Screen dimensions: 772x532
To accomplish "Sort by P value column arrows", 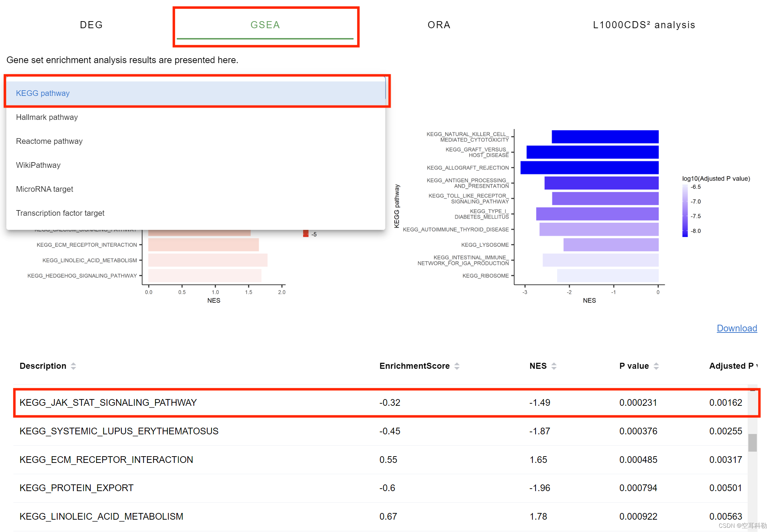I will (656, 366).
